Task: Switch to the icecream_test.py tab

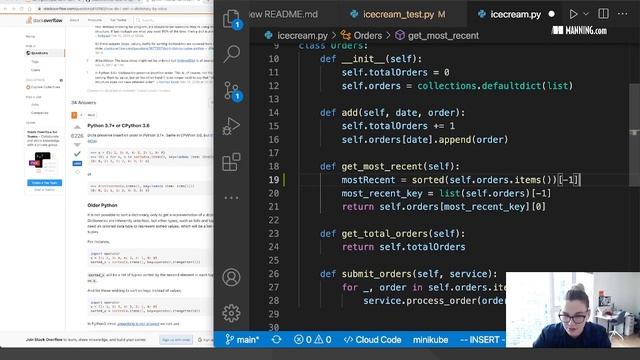Action: pos(398,14)
